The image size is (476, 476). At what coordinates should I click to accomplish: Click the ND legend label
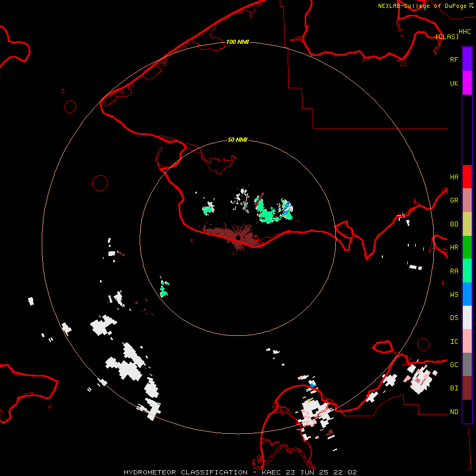[454, 412]
